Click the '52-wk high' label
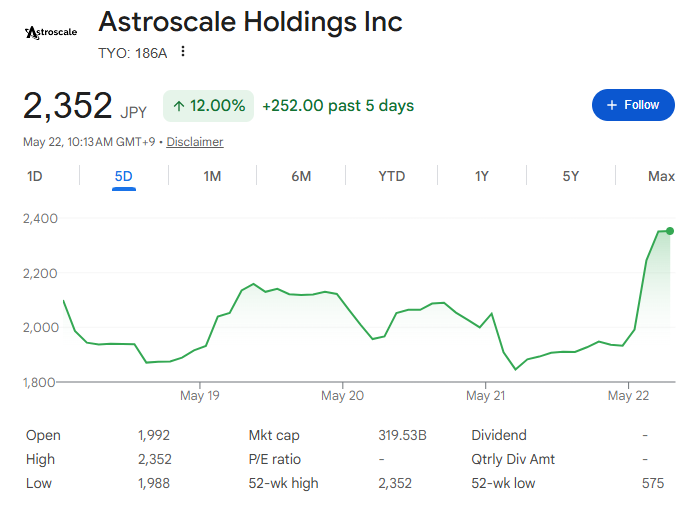Screen dimensions: 694x513 click(x=283, y=483)
